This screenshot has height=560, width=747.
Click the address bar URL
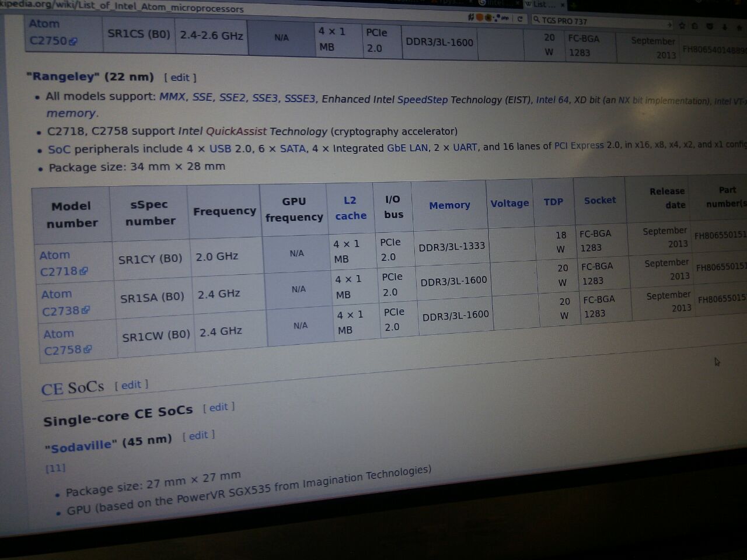tap(123, 8)
